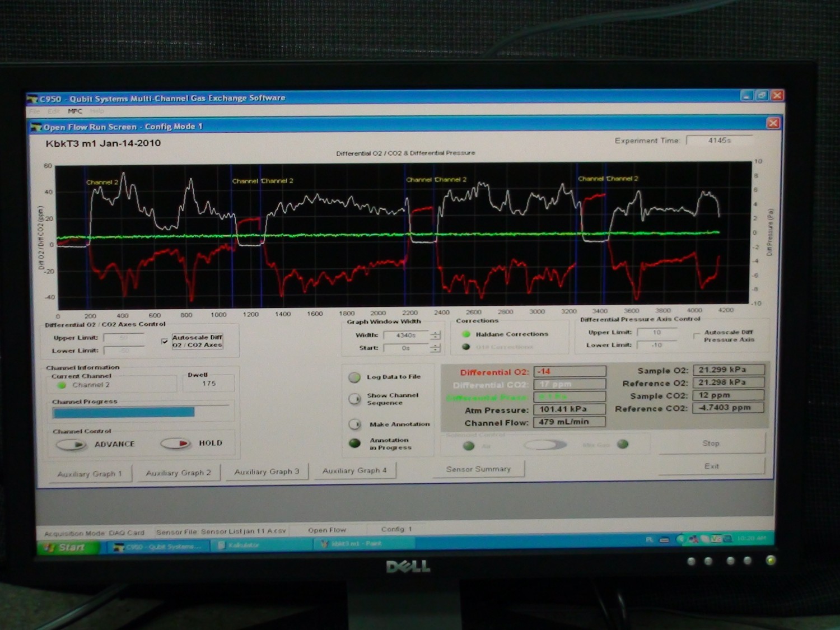Click the Sensor File status bar entry

(221, 531)
